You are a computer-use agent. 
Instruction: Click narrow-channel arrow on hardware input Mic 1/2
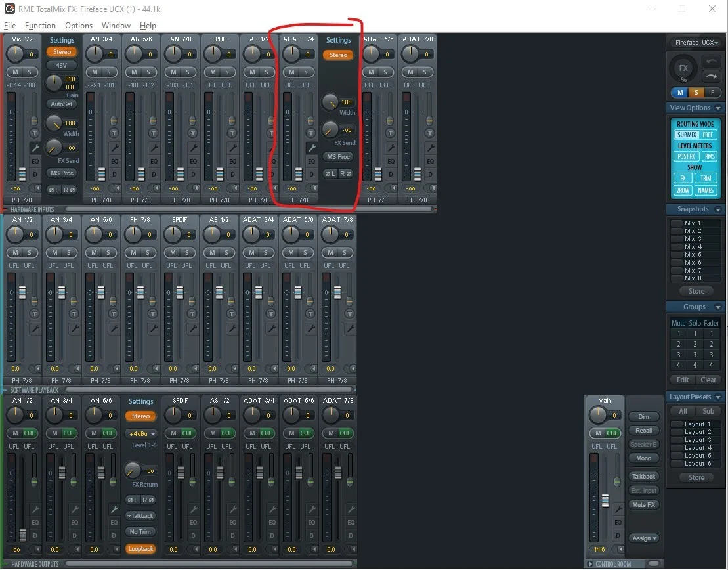(36, 188)
